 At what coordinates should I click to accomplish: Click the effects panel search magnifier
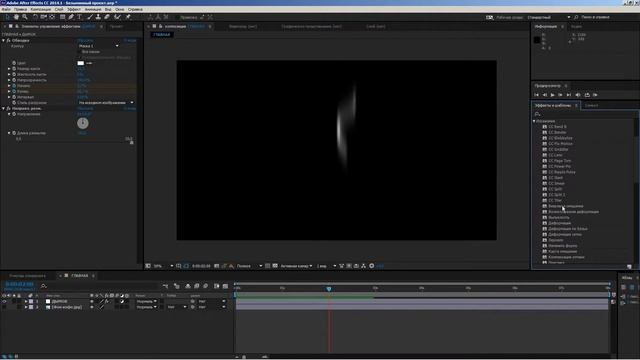(537, 114)
